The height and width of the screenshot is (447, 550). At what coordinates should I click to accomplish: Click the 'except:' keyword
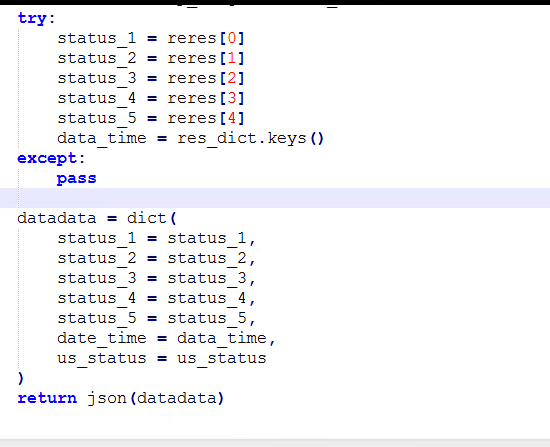(51, 159)
